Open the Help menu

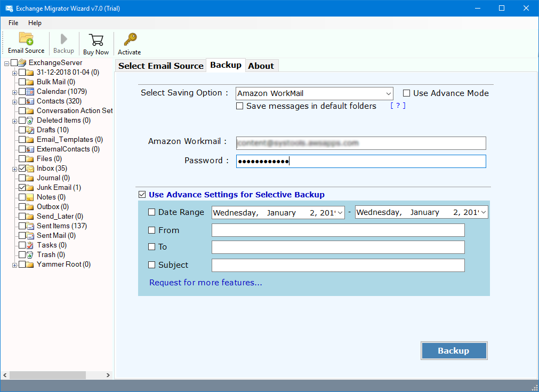[35, 23]
